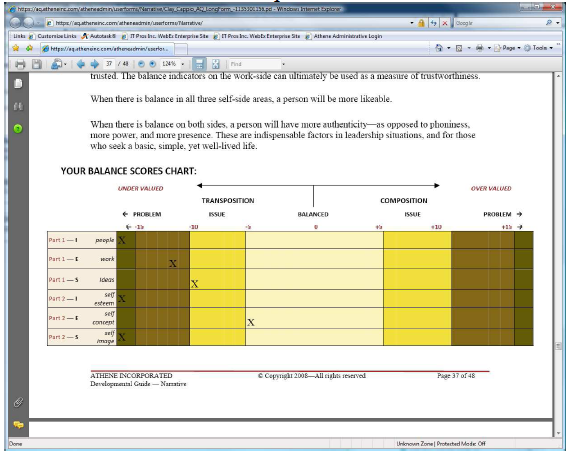Click the 'OVER VALUED' red label

pos(491,189)
